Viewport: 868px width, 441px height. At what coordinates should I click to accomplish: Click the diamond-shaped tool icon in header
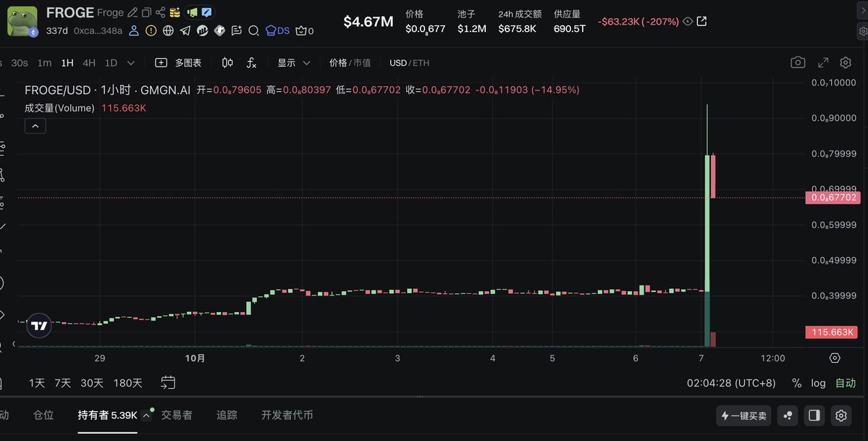(219, 30)
